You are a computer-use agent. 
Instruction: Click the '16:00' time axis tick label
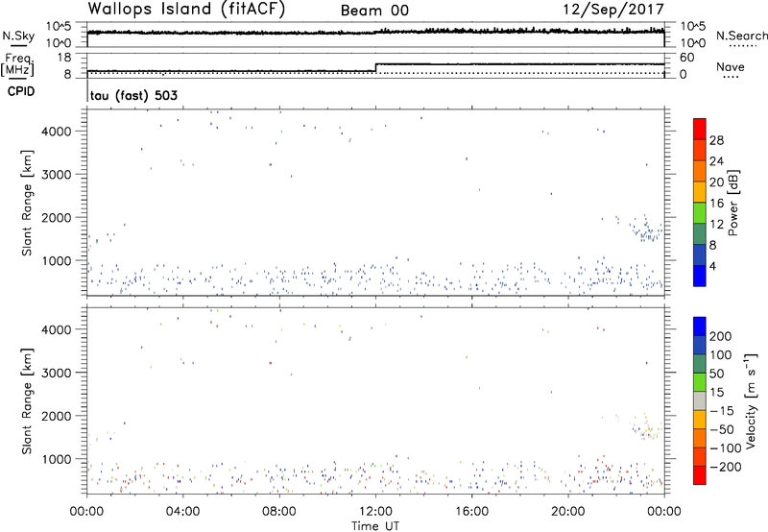472,512
